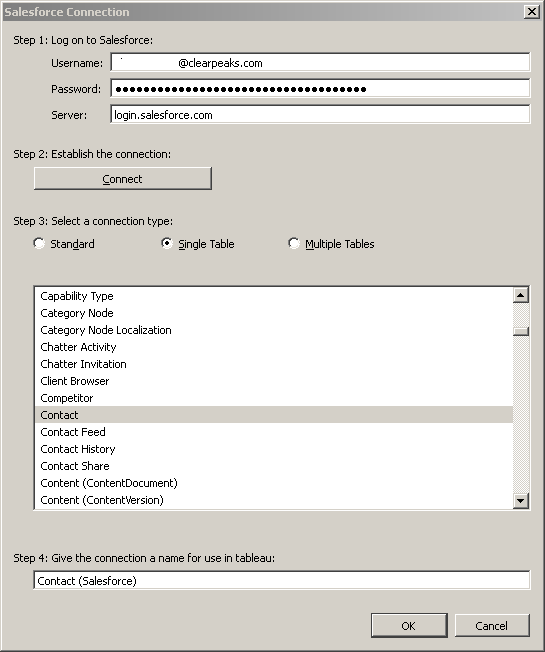Viewport: 545px width, 652px height.
Task: Click the Server field with login.salesforce.com
Action: (x=320, y=115)
